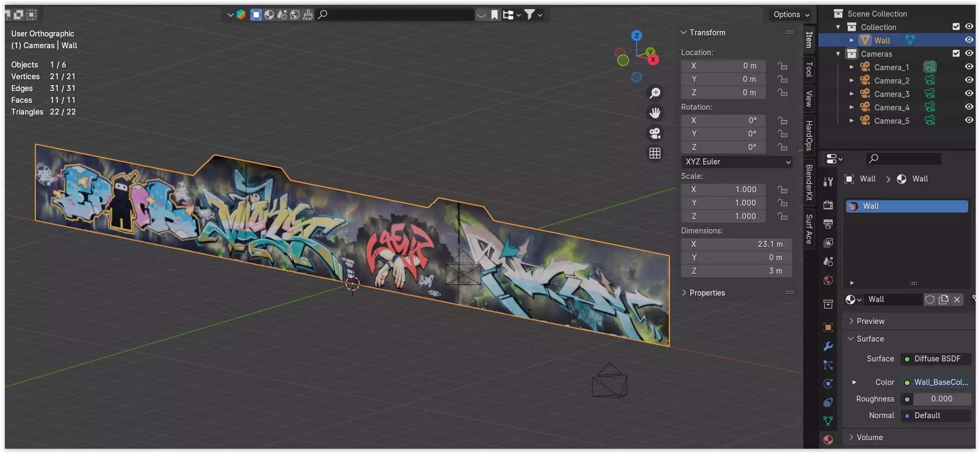980x453 pixels.
Task: Open the Collection properties tab icon
Action: [828, 304]
